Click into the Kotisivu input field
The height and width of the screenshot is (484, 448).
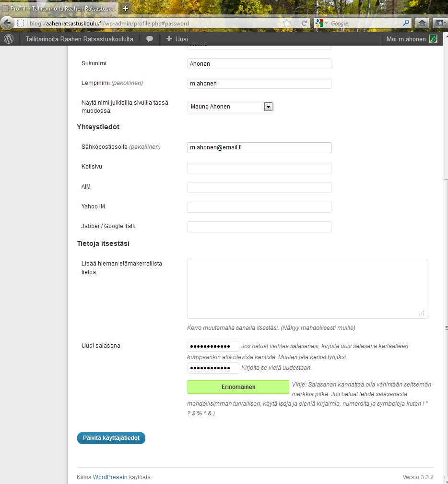(259, 168)
